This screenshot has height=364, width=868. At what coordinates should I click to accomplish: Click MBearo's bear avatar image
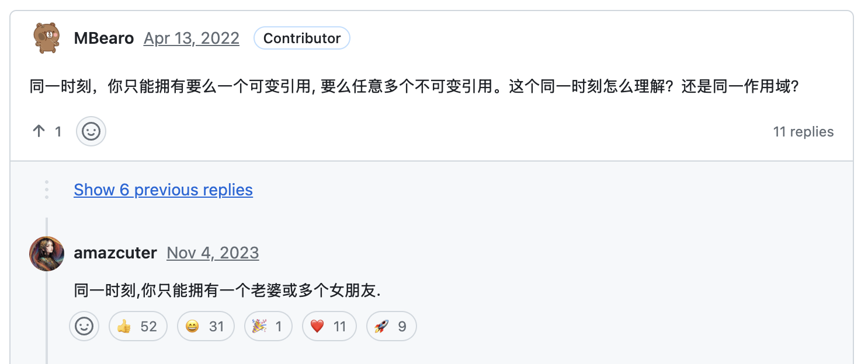[x=47, y=38]
